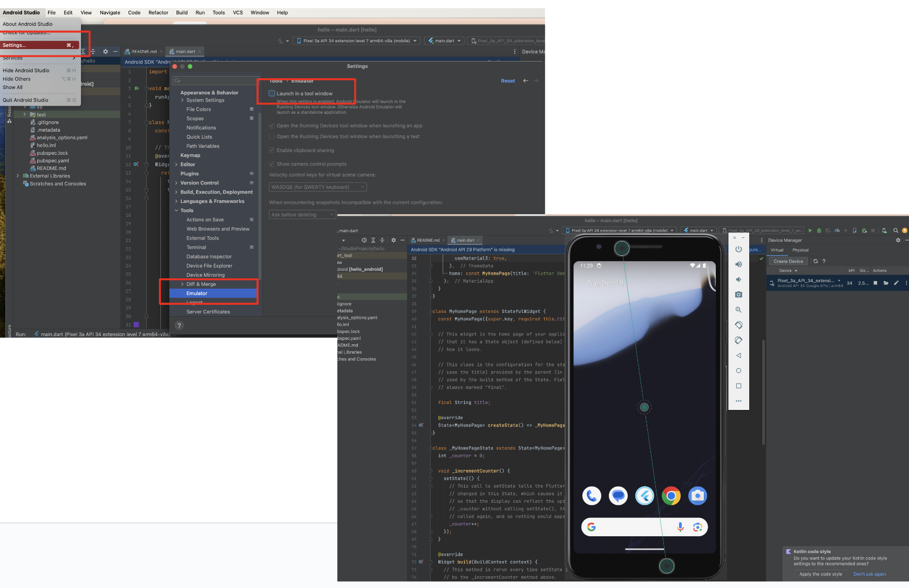The image size is (909, 588).
Task: Click the emulator Back triangle button
Action: [x=738, y=355]
